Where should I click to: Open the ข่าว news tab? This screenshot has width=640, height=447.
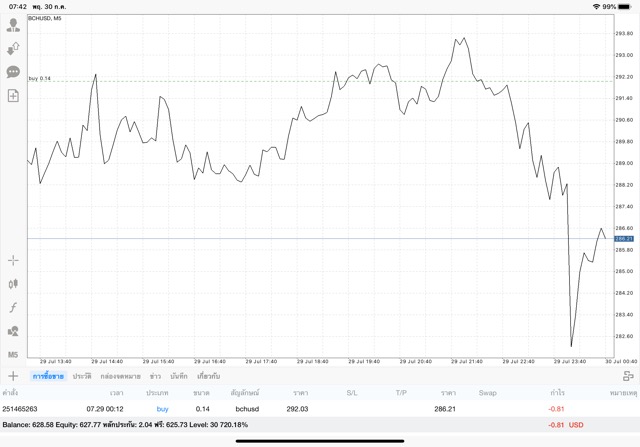tap(155, 376)
